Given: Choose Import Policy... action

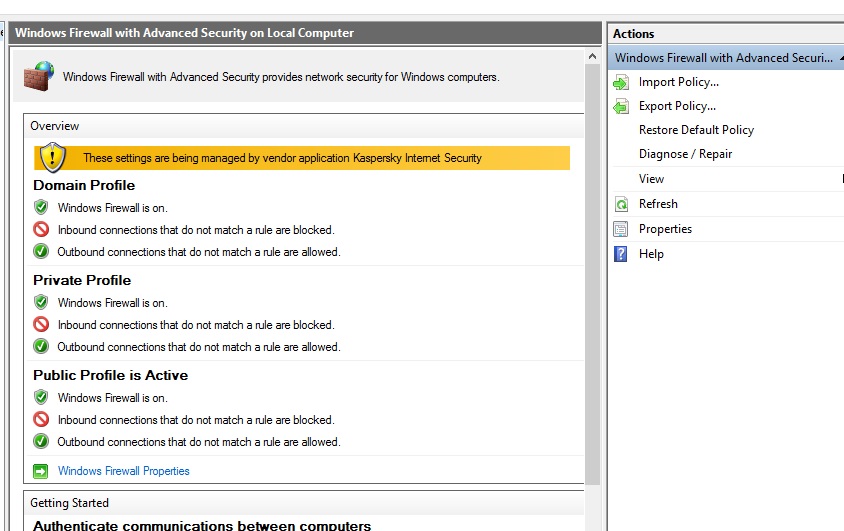Looking at the screenshot, I should (678, 82).
